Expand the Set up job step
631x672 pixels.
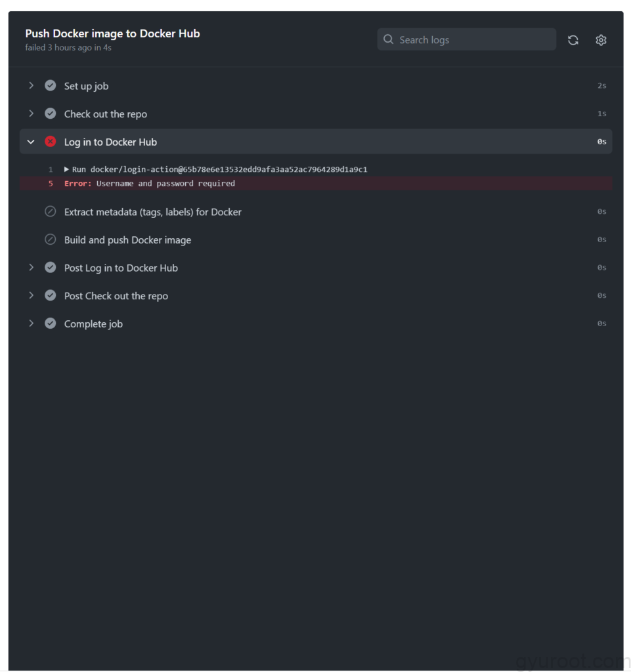coord(31,86)
